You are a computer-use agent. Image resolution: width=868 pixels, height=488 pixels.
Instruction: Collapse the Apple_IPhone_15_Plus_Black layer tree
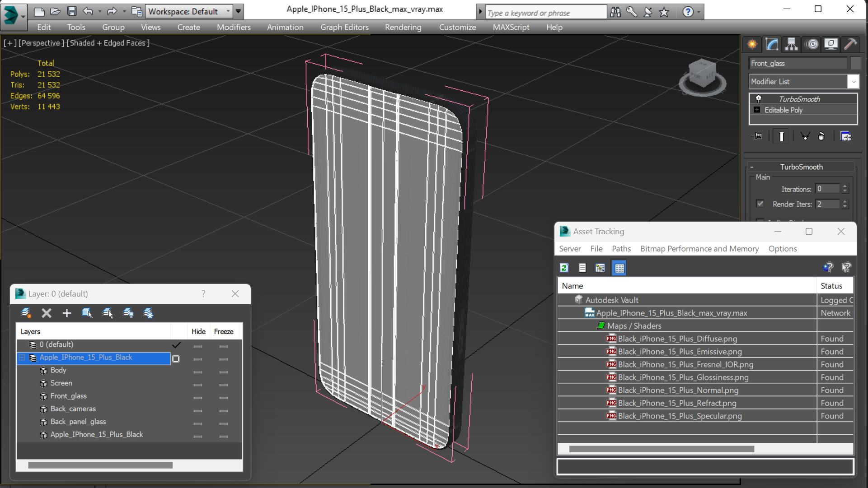tap(22, 358)
